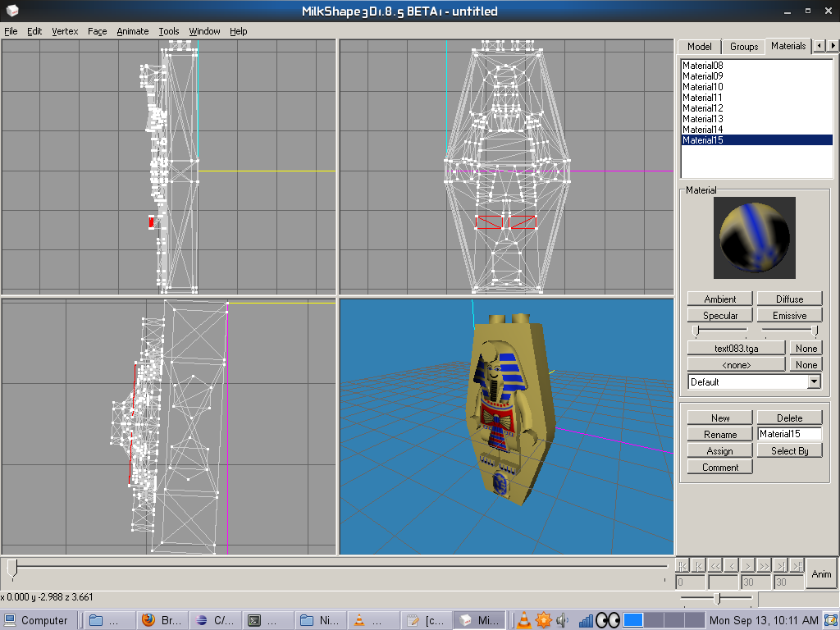This screenshot has width=840, height=630.
Task: Toggle the Anim mode button
Action: [x=821, y=574]
